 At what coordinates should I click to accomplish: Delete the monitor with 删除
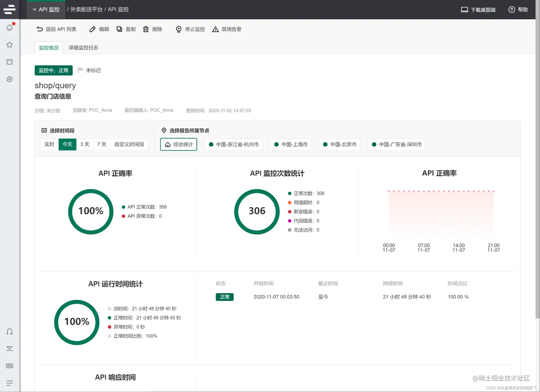click(x=153, y=29)
